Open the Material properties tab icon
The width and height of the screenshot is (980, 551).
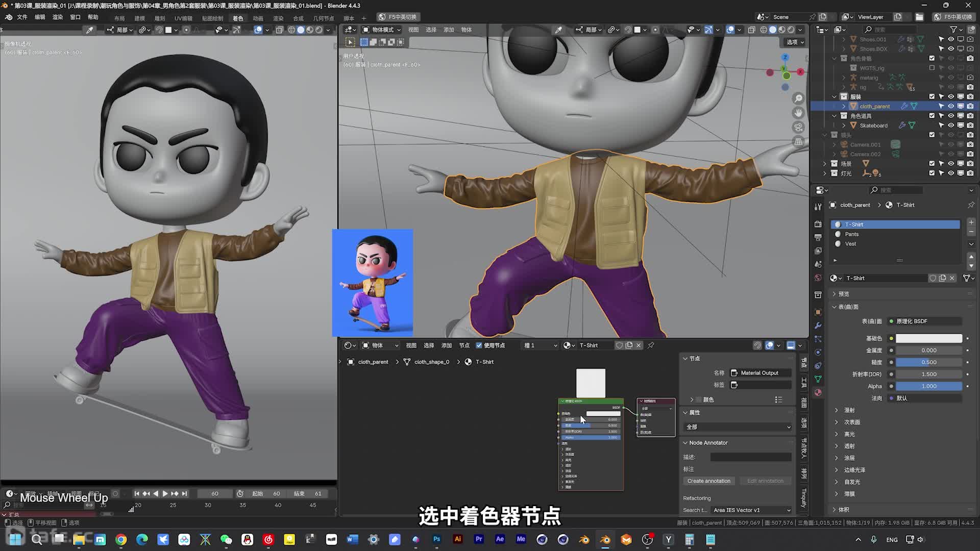(x=818, y=392)
